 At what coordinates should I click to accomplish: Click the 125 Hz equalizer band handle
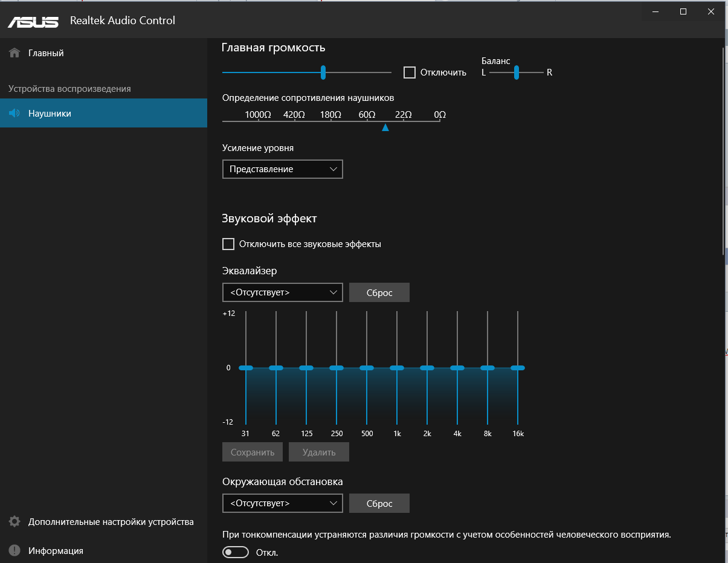click(x=306, y=368)
